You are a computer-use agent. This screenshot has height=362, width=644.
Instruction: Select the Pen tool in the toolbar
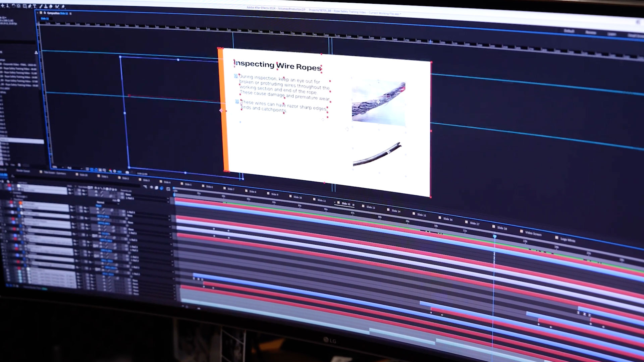[29, 6]
